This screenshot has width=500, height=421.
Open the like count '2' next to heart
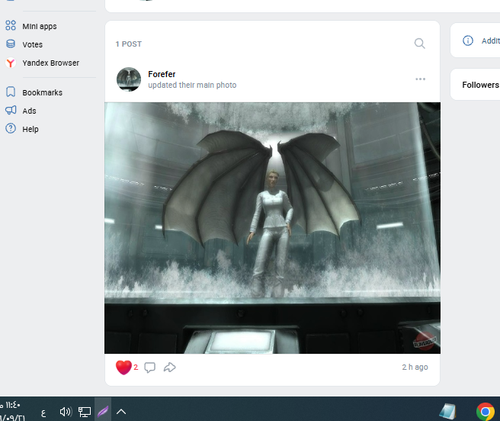tap(136, 367)
